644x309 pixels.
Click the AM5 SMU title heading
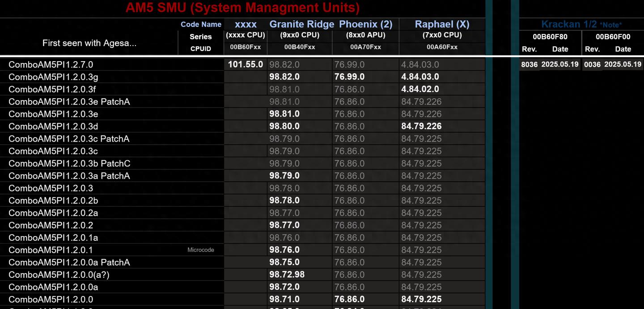tap(242, 8)
